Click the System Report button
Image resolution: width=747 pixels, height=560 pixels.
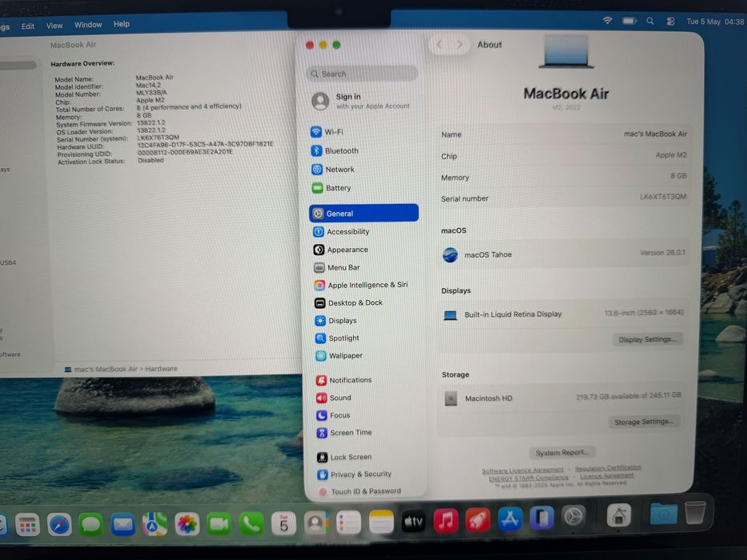point(562,452)
